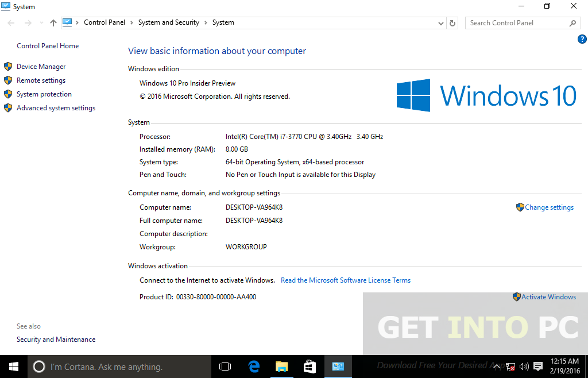
Task: Go back with the left arrow
Action: (11, 23)
